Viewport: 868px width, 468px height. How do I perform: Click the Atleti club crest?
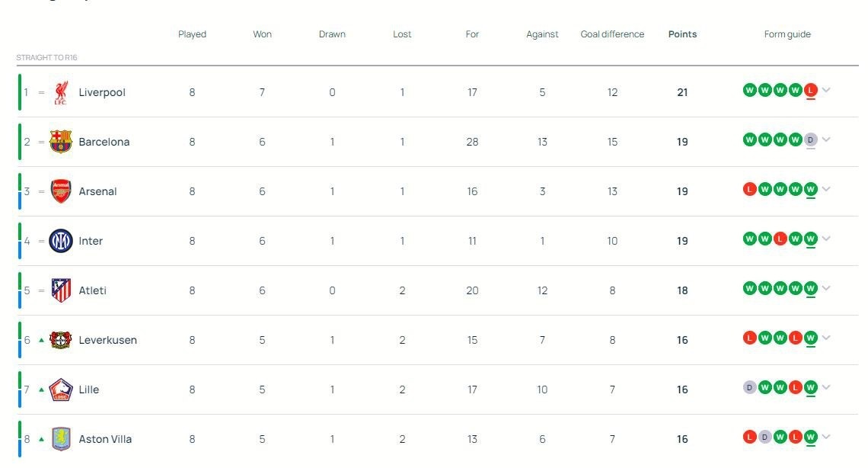click(x=61, y=290)
